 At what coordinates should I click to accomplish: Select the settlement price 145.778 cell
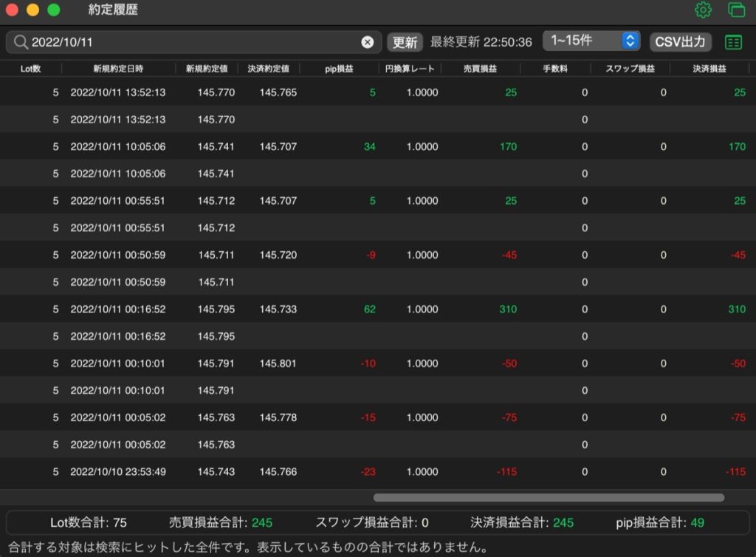pyautogui.click(x=278, y=417)
